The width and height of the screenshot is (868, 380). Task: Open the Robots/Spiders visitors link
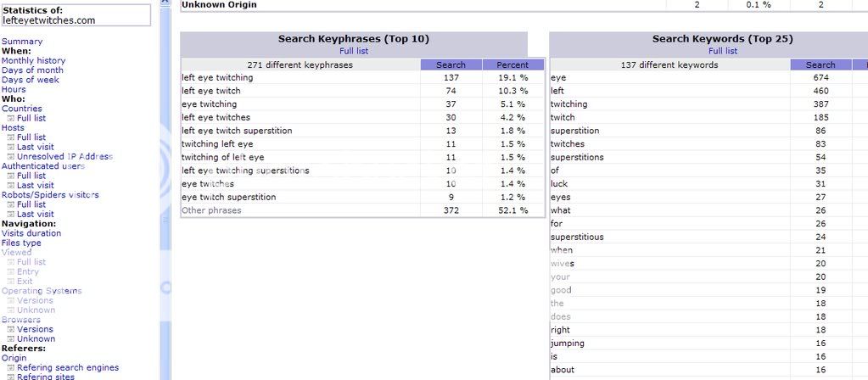(50, 195)
